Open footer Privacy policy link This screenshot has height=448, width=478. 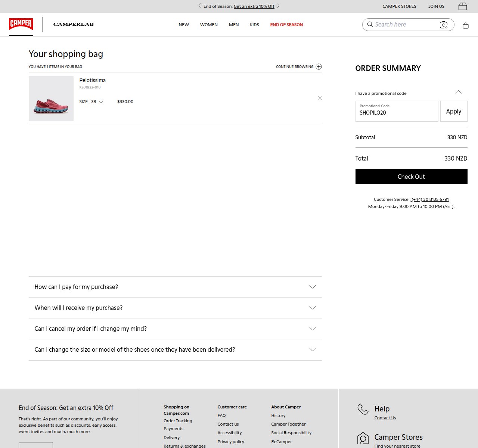coord(231,442)
